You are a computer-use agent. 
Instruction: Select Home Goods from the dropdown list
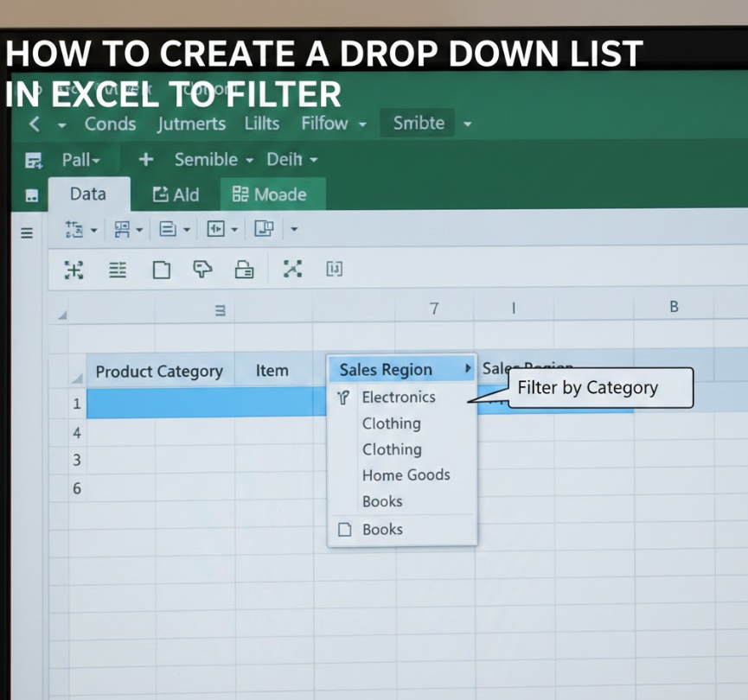406,475
